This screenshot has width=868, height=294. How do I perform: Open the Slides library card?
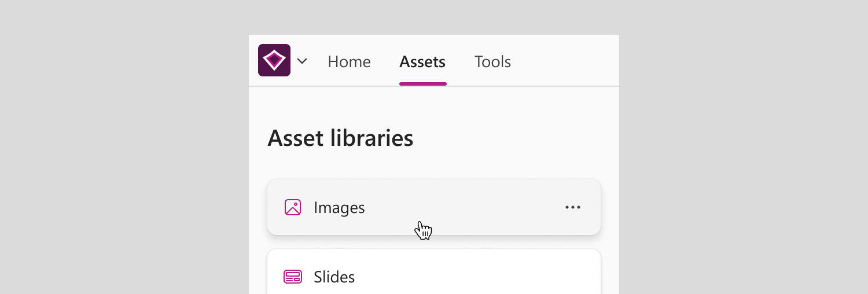tap(434, 271)
